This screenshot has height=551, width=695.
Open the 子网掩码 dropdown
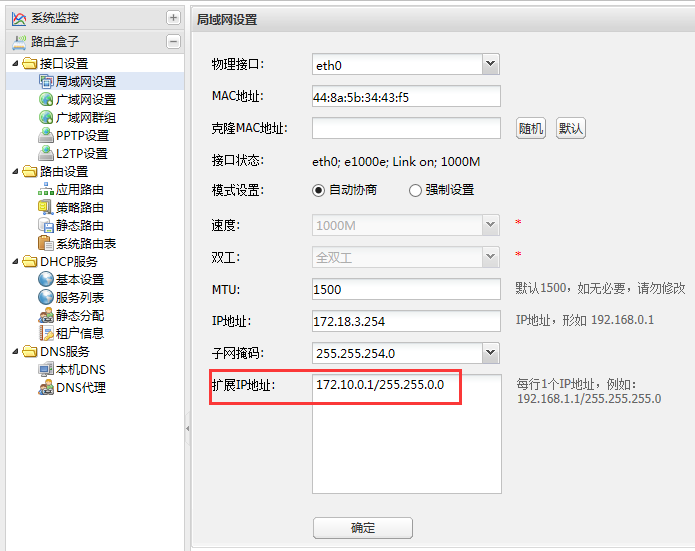pyautogui.click(x=490, y=352)
